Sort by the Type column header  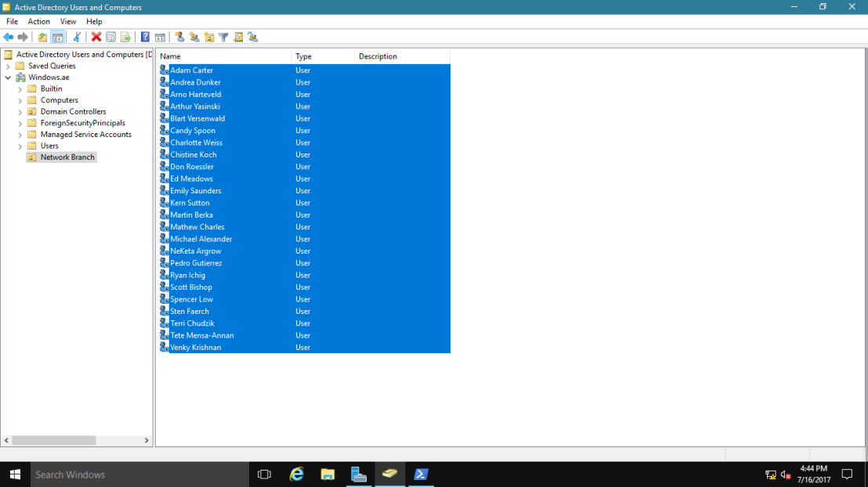pyautogui.click(x=324, y=56)
